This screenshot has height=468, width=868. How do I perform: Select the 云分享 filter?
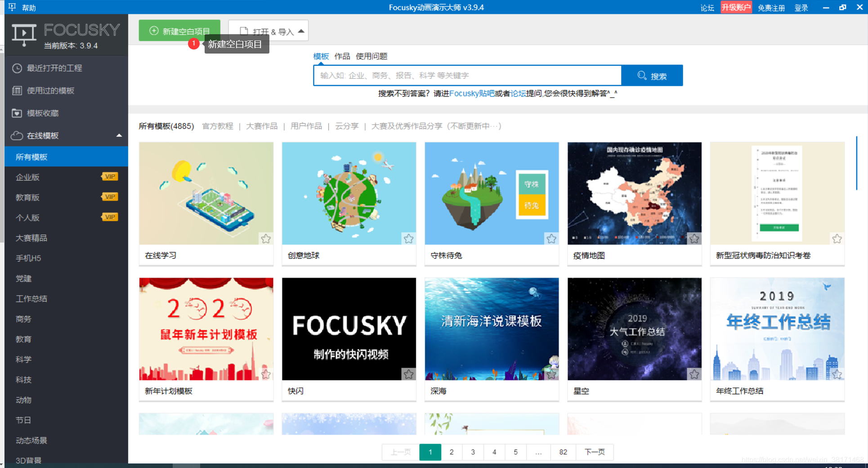point(347,126)
